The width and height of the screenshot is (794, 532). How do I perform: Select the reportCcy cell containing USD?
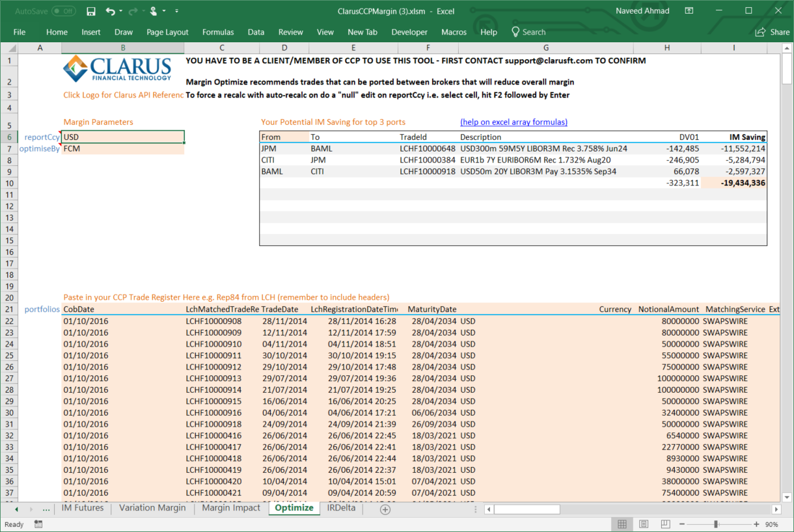click(x=123, y=137)
